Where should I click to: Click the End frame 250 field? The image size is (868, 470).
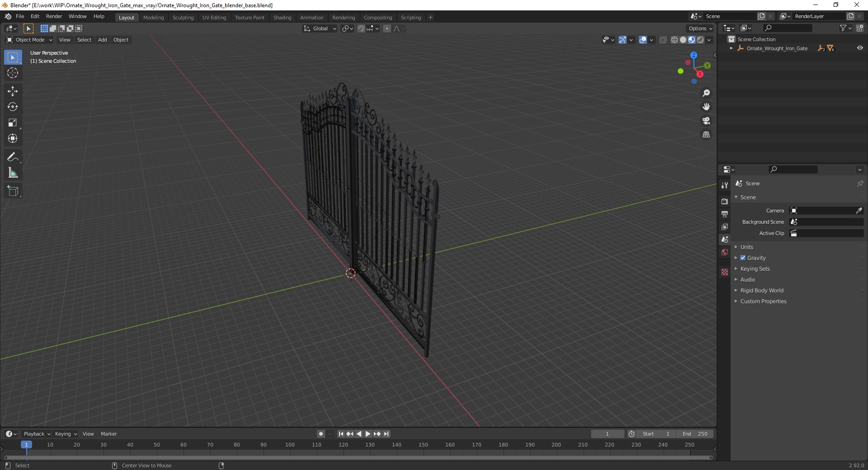[x=695, y=434]
